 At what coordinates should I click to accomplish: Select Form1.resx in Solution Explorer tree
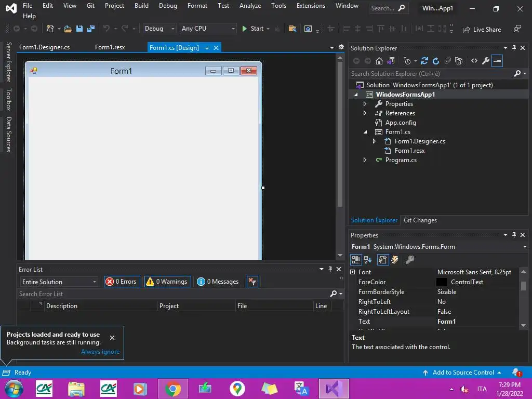[x=409, y=151]
